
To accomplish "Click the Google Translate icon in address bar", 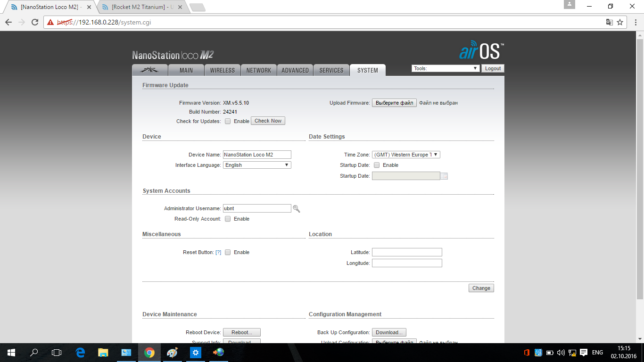I will click(x=609, y=22).
